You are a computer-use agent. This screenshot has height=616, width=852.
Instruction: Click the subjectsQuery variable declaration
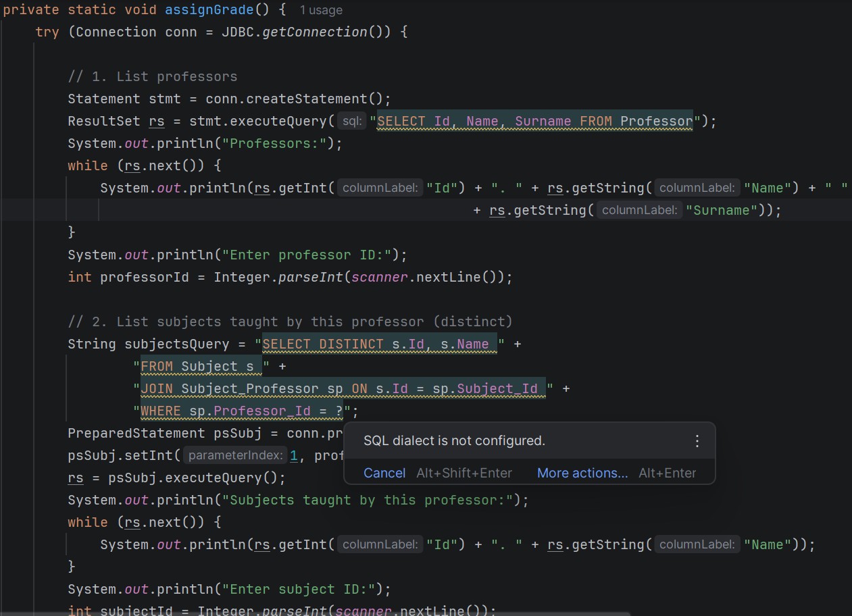(177, 344)
